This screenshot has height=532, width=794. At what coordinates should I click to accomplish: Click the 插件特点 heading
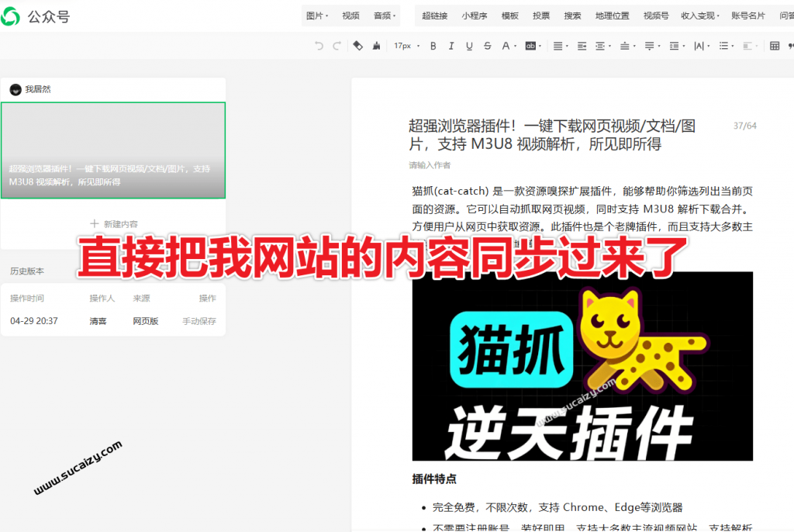click(434, 478)
